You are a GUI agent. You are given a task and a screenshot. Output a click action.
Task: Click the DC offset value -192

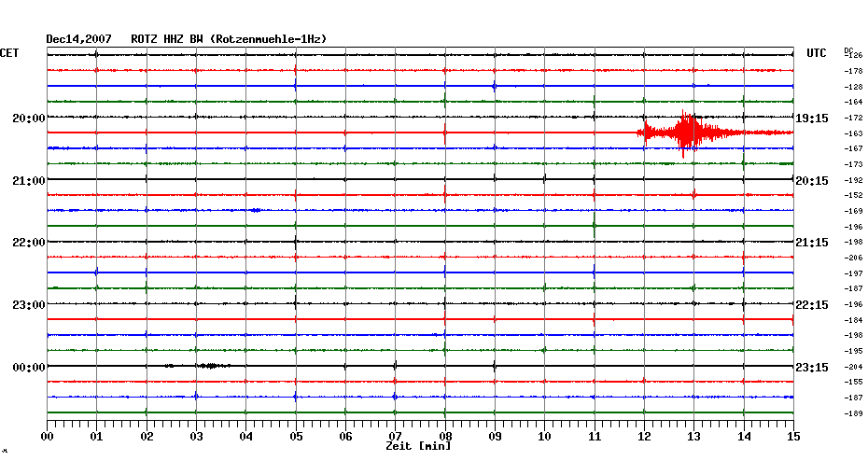tap(854, 180)
